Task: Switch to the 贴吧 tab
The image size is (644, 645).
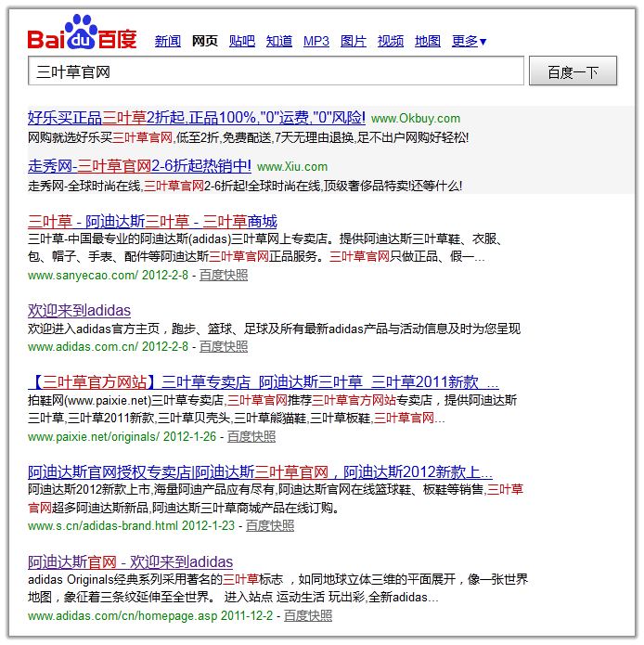Action: click(242, 41)
